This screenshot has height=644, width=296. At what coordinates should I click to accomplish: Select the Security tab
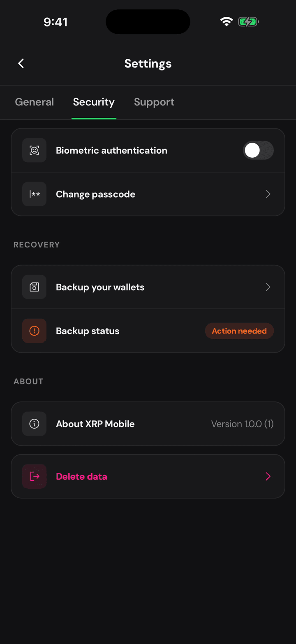[x=94, y=102]
